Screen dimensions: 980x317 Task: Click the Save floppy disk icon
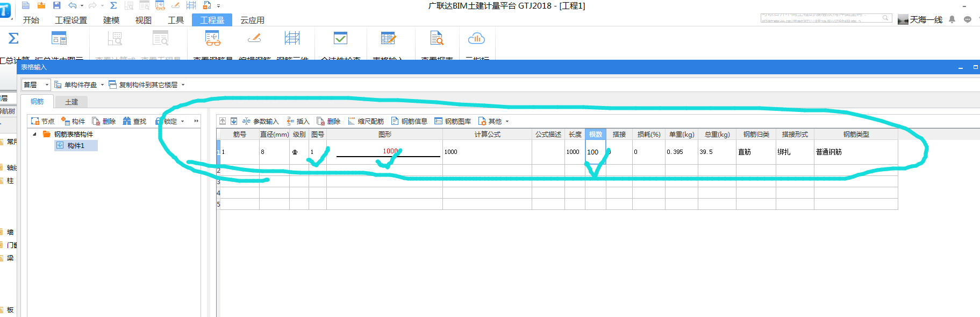coord(56,5)
